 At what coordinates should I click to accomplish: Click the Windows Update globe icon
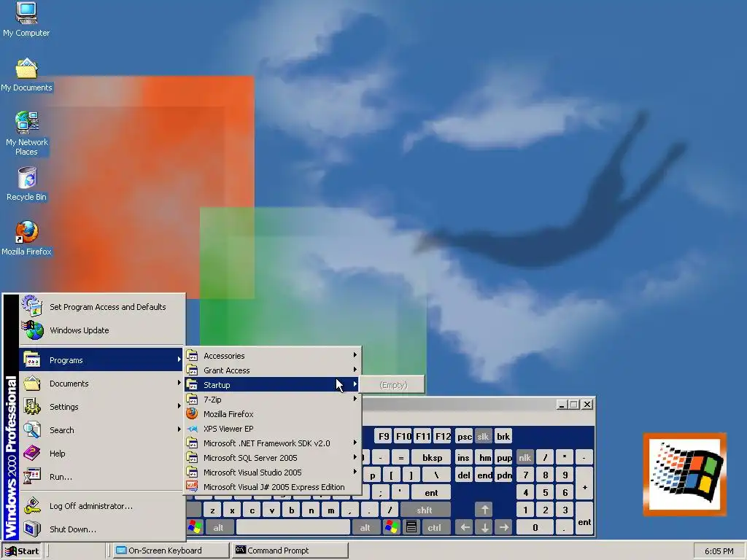tap(32, 330)
